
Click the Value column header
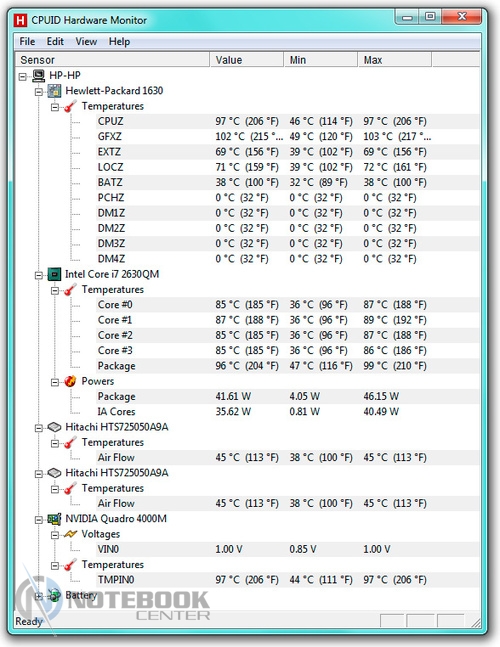247,60
